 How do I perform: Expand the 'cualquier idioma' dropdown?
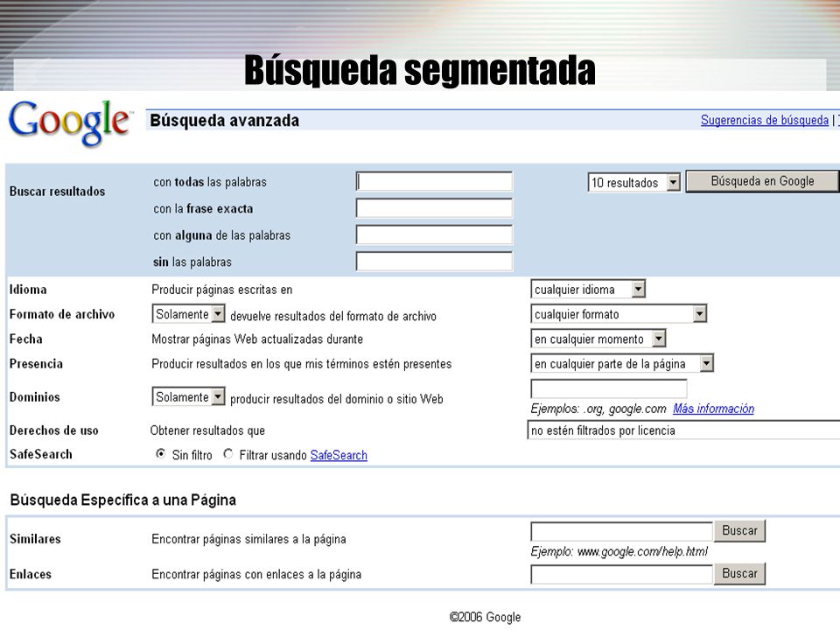(588, 290)
